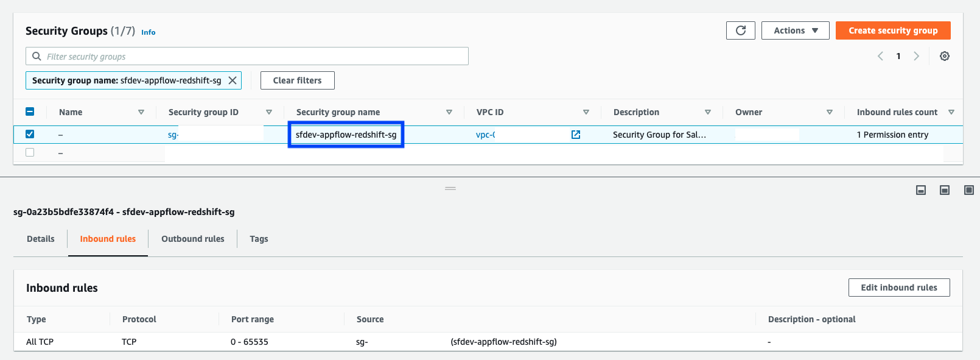
Task: Click the Protocol column header
Action: tap(139, 319)
